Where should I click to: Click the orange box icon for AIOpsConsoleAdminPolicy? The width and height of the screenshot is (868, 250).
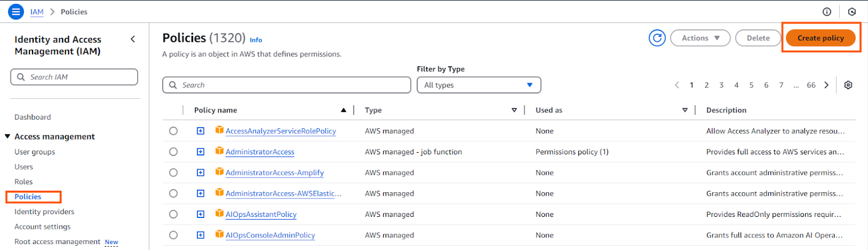219,234
